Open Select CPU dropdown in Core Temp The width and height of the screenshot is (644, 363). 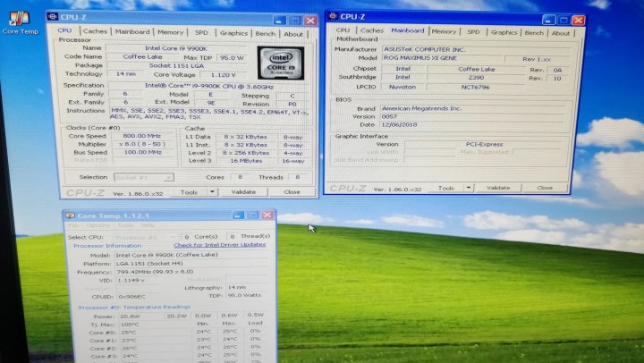146,237
